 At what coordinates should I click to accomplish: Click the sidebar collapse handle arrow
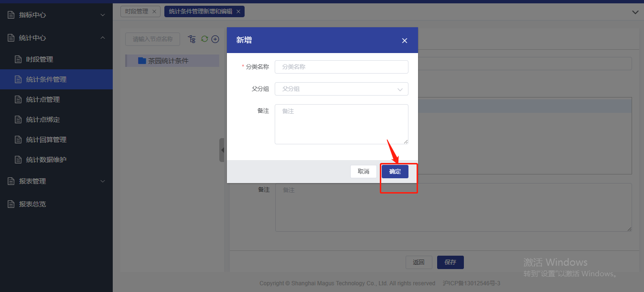click(x=222, y=150)
